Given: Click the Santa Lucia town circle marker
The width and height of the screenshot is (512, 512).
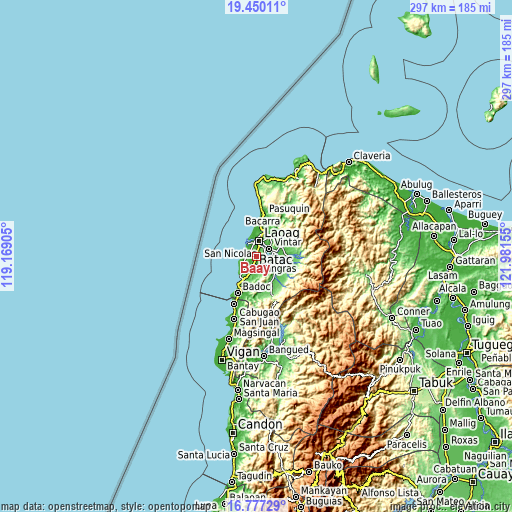Looking at the screenshot, I should click(x=234, y=454).
